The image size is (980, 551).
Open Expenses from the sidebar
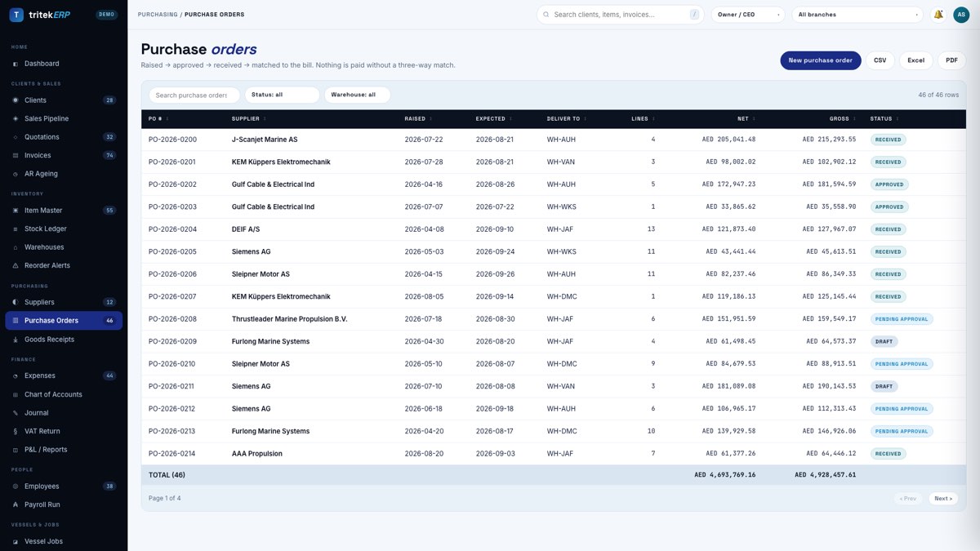tap(64, 375)
